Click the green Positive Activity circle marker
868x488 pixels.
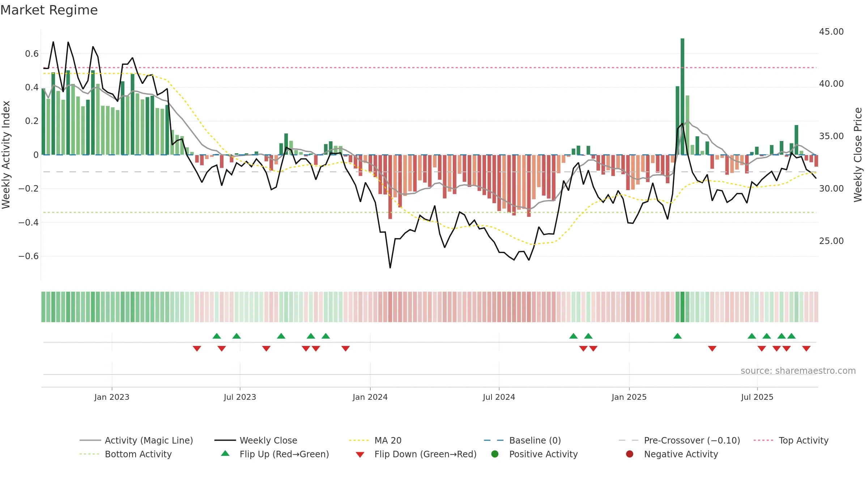pyautogui.click(x=495, y=454)
